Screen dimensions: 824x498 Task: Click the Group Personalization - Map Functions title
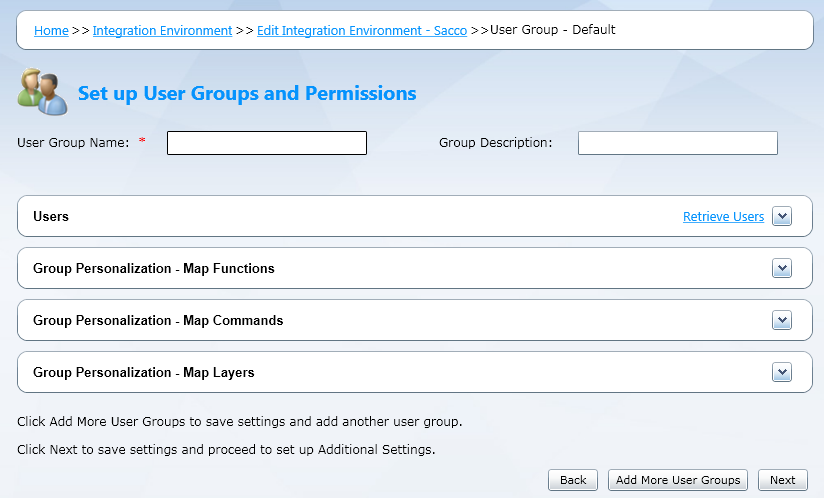154,268
